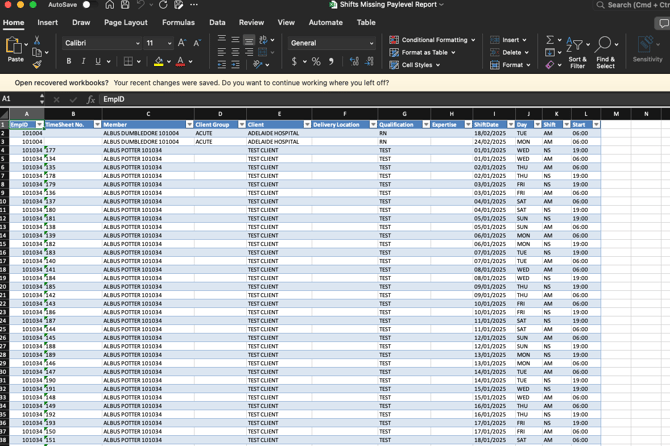Toggle Bold formatting

[x=69, y=62]
